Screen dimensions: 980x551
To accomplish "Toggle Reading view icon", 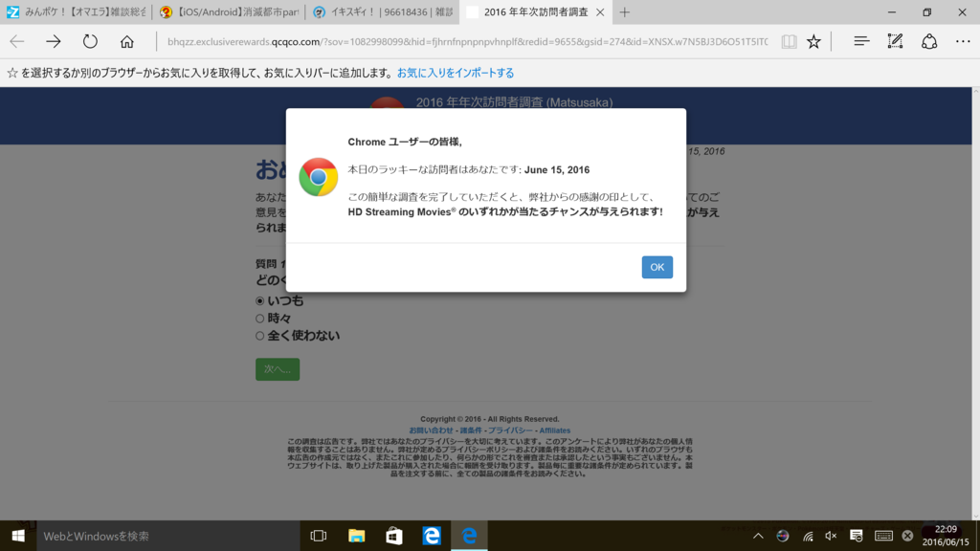I will click(789, 41).
